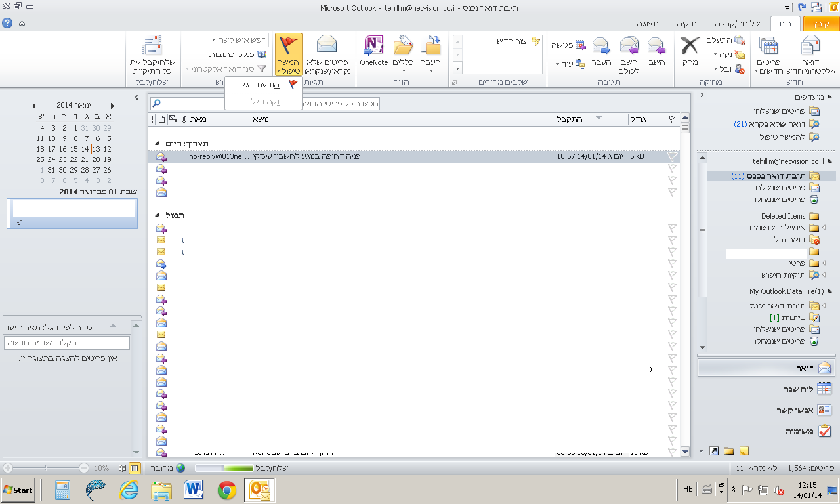Open the More (עוד) respond options
Screen dimensions: 840x504
coord(571,64)
